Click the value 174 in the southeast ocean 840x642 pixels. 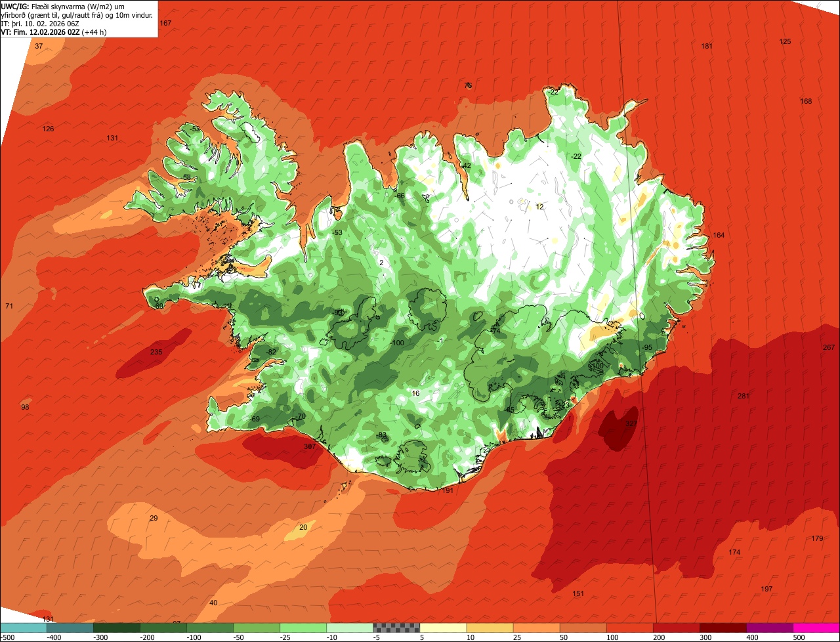(x=734, y=552)
